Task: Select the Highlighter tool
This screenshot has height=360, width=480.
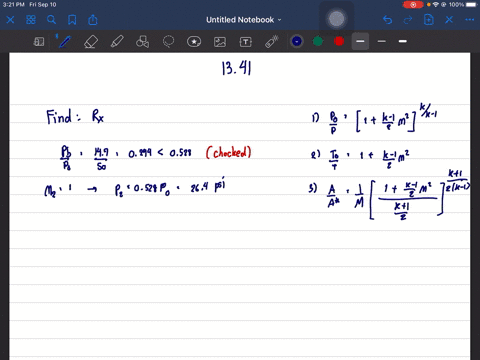Action: click(117, 42)
